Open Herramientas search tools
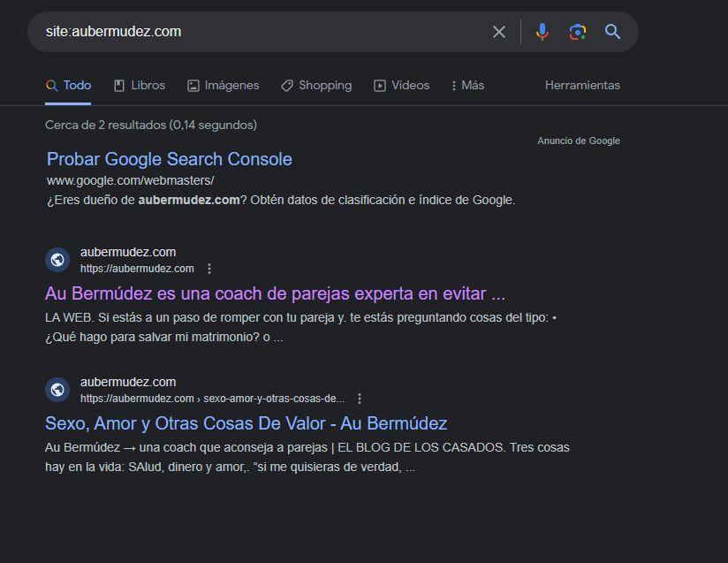This screenshot has width=728, height=563. coord(582,86)
